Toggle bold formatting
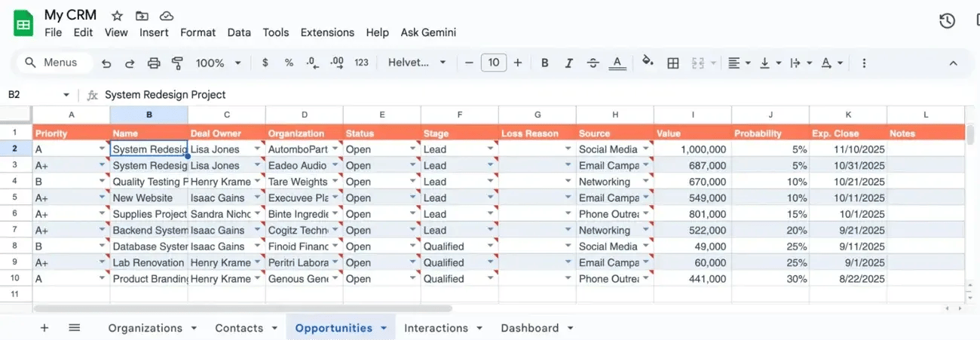This screenshot has width=980, height=340. 545,63
